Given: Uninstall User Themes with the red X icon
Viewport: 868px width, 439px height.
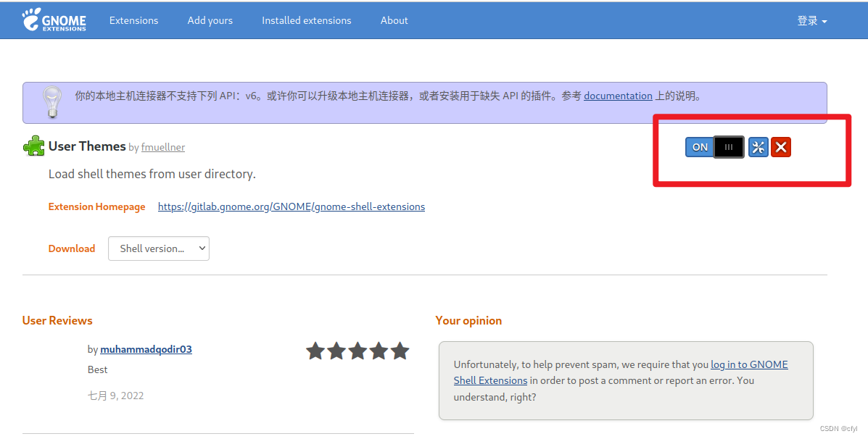Looking at the screenshot, I should [781, 147].
